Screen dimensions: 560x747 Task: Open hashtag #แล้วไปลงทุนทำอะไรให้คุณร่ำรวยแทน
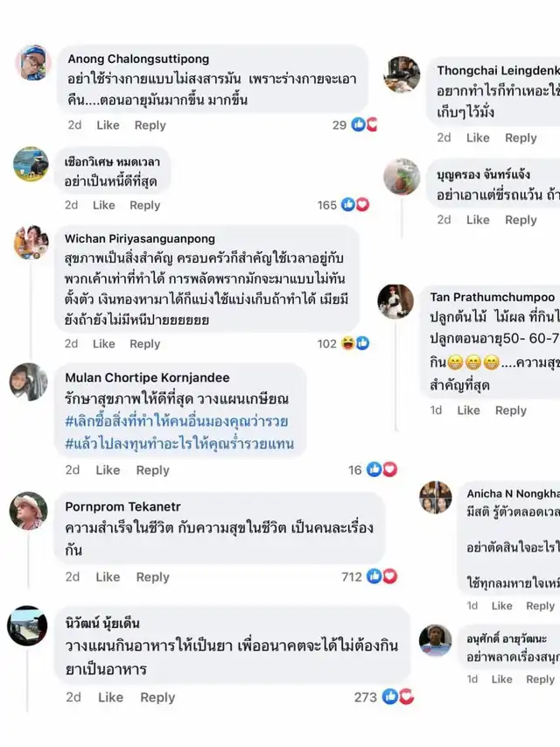coord(179,443)
